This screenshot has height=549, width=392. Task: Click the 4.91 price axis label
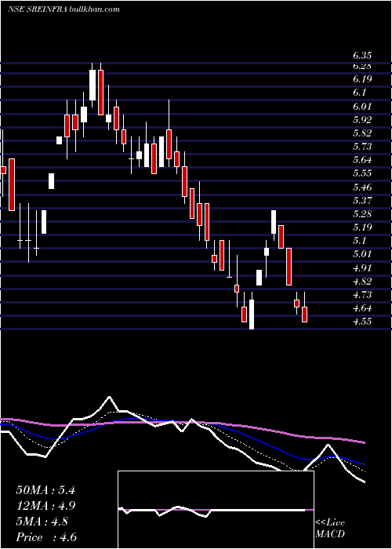tap(362, 268)
